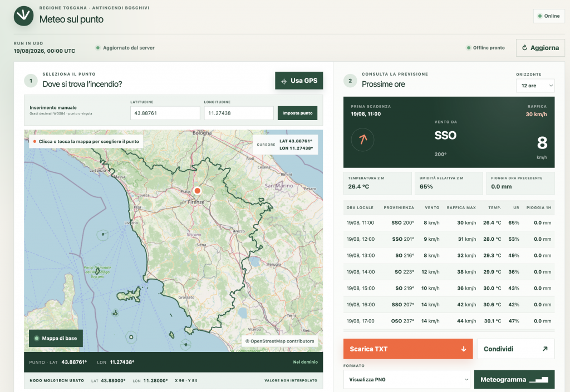Click the Nel dominio status text

tap(306, 362)
